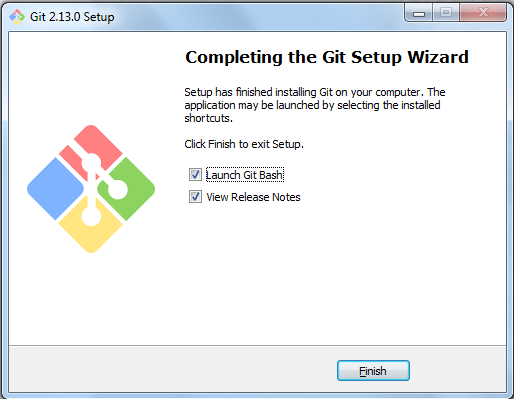Close the Git 2.13.0 Setup window
Viewport: 514px width, 399px height.
483,13
